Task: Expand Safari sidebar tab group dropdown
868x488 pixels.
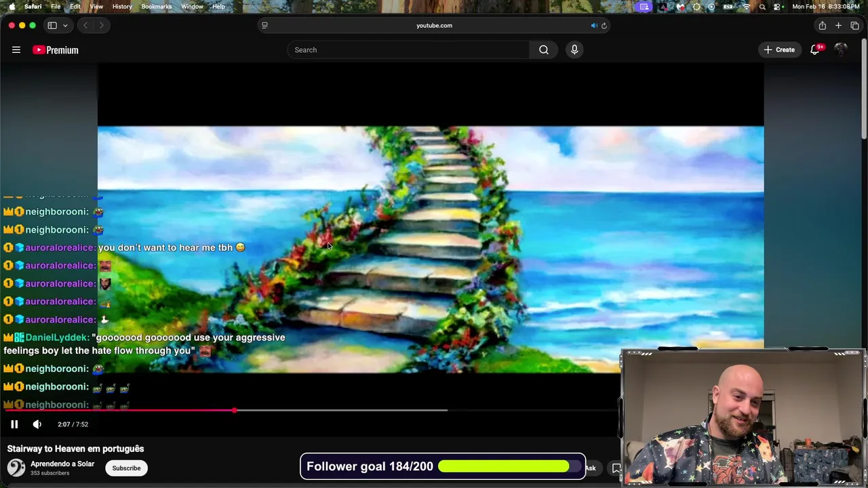Action: [x=65, y=25]
